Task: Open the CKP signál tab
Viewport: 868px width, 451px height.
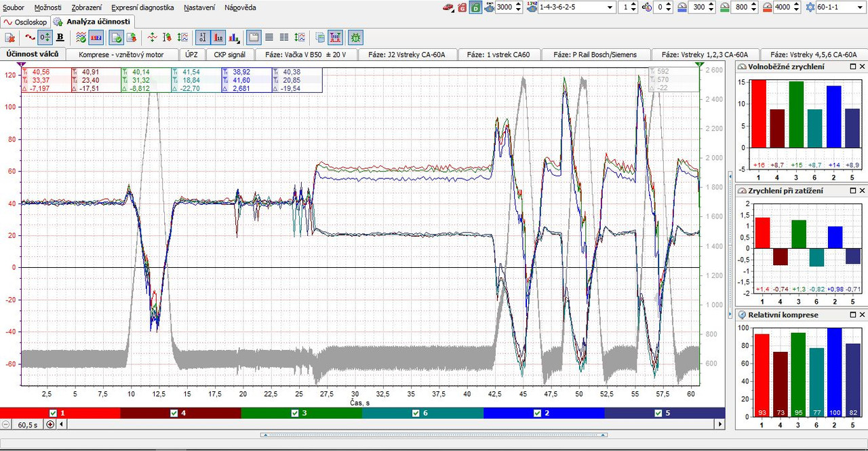Action: [x=230, y=54]
